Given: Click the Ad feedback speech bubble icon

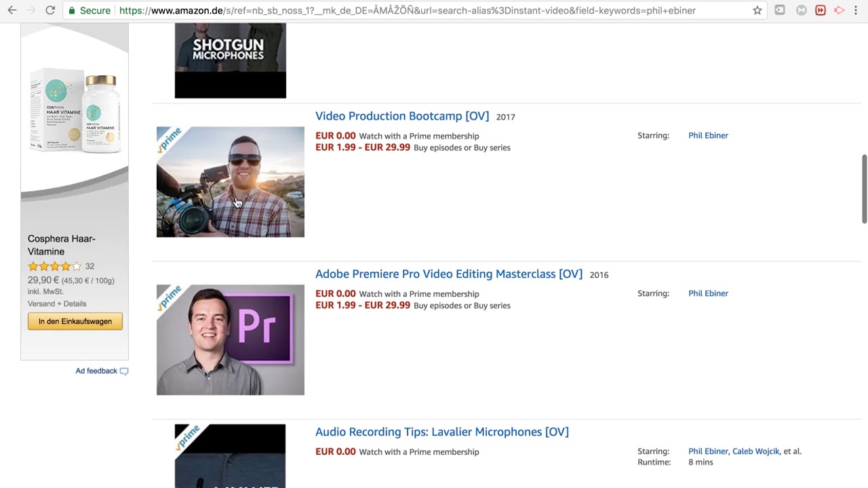Looking at the screenshot, I should [x=124, y=371].
